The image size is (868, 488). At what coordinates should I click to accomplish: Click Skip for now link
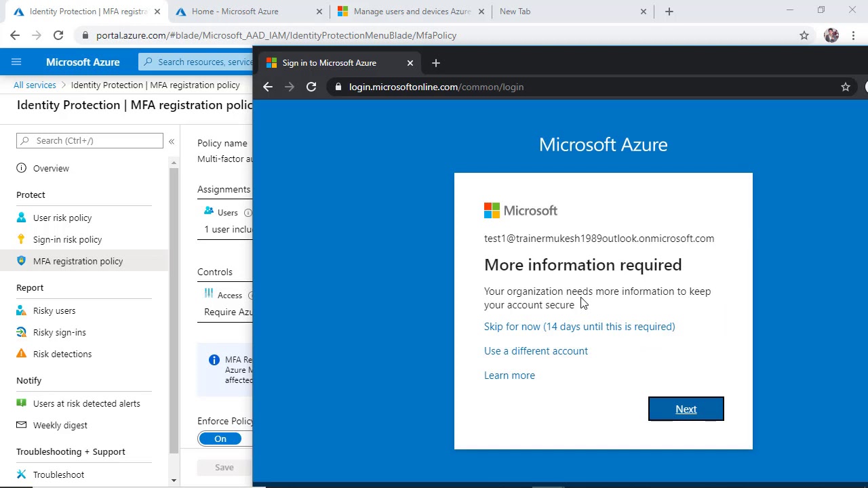point(580,327)
